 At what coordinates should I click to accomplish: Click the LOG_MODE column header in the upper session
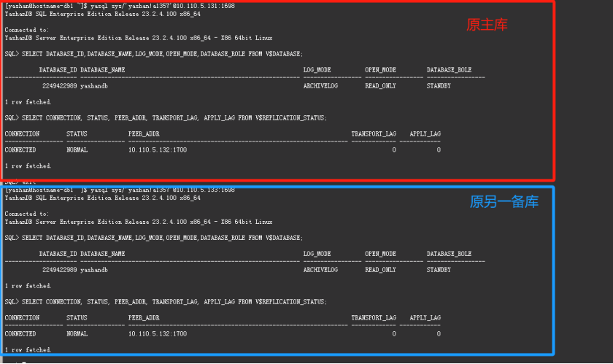317,70
